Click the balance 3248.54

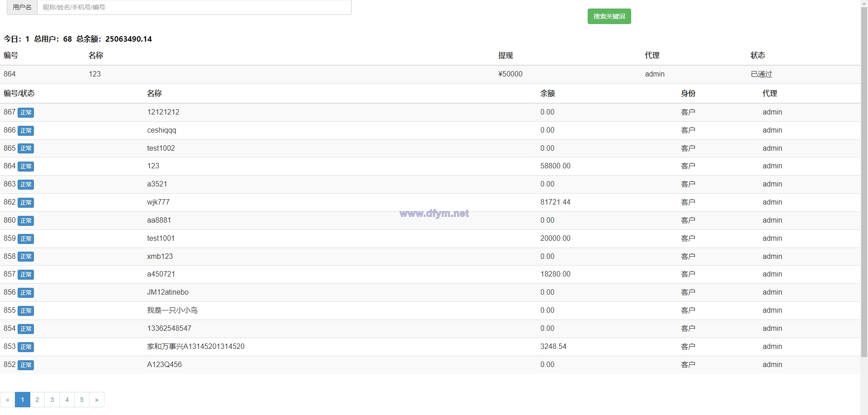[x=553, y=346]
